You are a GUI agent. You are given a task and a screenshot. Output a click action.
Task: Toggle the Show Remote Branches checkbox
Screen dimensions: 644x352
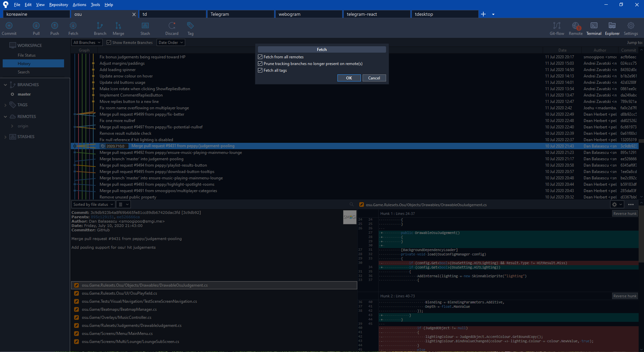pos(109,42)
